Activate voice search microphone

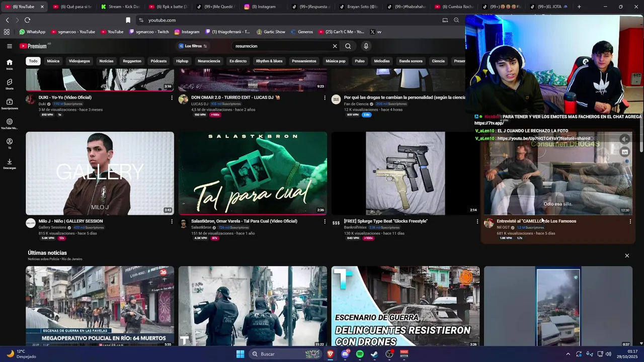[366, 46]
